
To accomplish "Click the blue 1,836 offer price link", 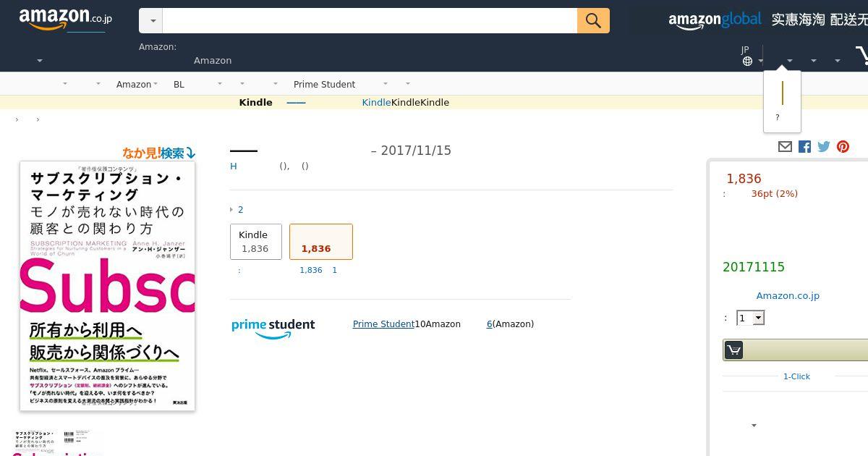I will click(x=311, y=270).
